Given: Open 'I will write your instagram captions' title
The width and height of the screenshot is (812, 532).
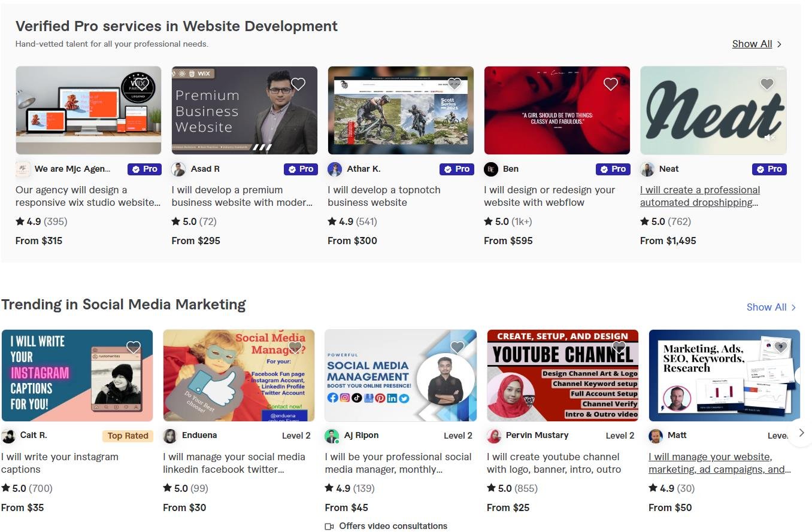Looking at the screenshot, I should click(x=60, y=463).
